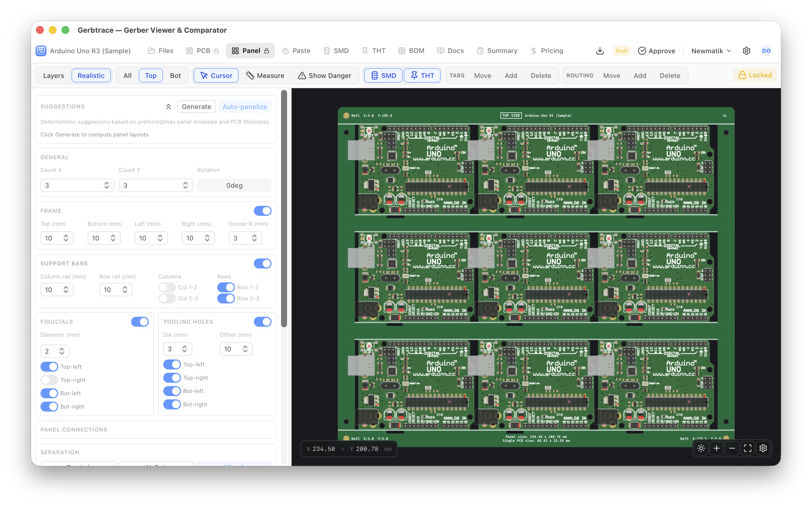Viewport: 812px width, 507px height.
Task: Click the Gerbtrace project logo icon
Action: pos(41,51)
